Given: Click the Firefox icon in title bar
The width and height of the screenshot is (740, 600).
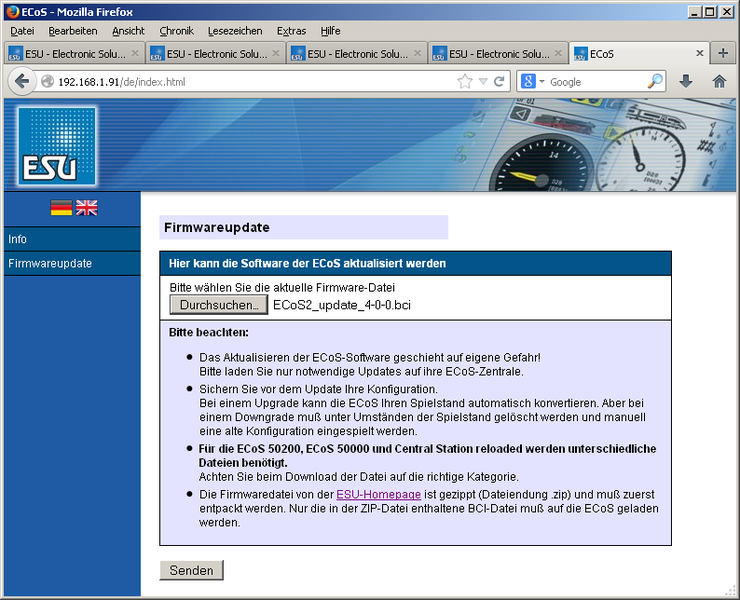Looking at the screenshot, I should coord(12,12).
